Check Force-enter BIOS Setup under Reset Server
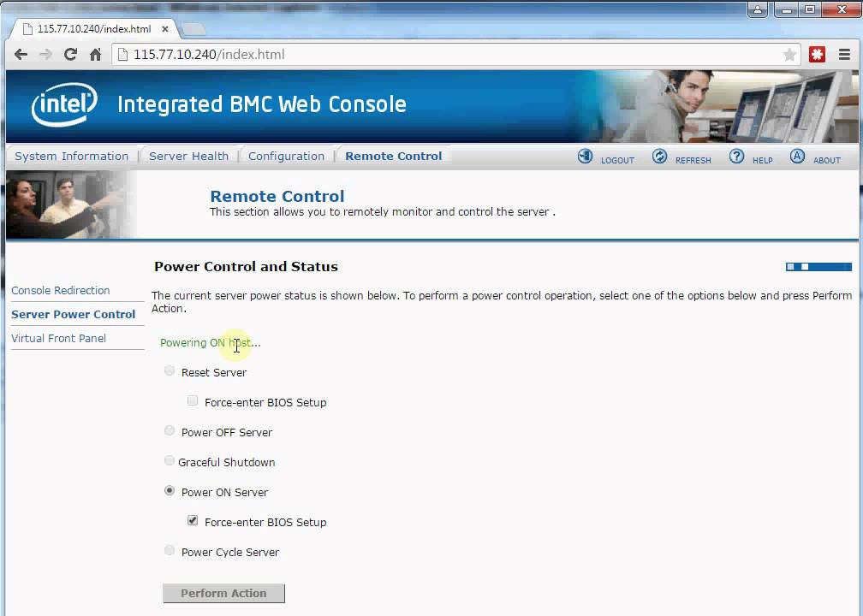The image size is (863, 616). tap(193, 400)
